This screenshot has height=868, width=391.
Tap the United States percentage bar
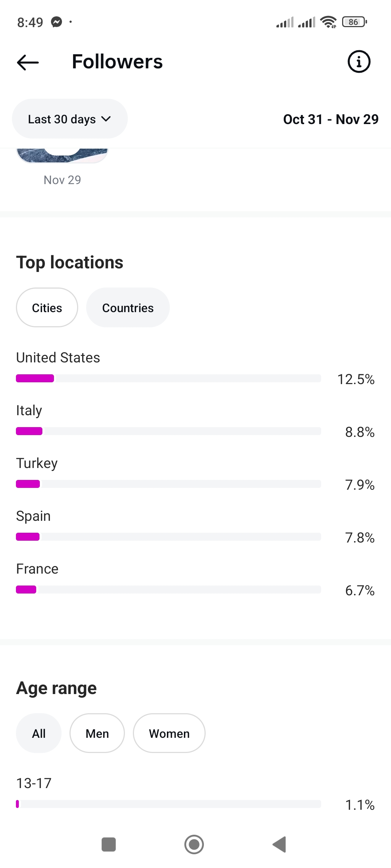[168, 379]
